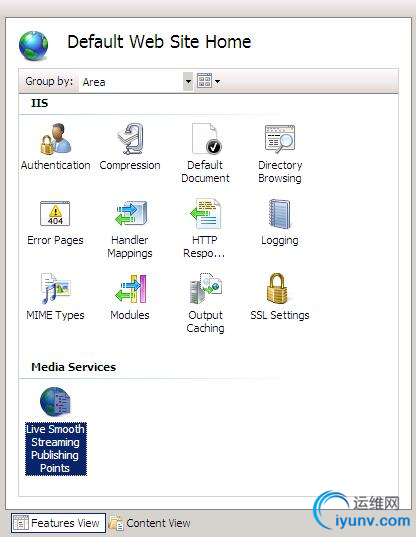This screenshot has height=537, width=416.
Task: Open the Compression feature icon
Action: click(x=130, y=139)
